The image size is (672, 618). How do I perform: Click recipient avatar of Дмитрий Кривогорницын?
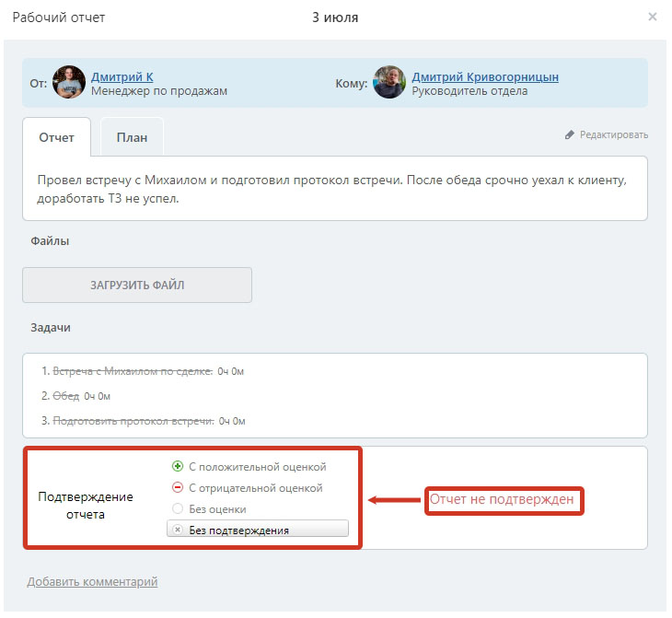389,82
